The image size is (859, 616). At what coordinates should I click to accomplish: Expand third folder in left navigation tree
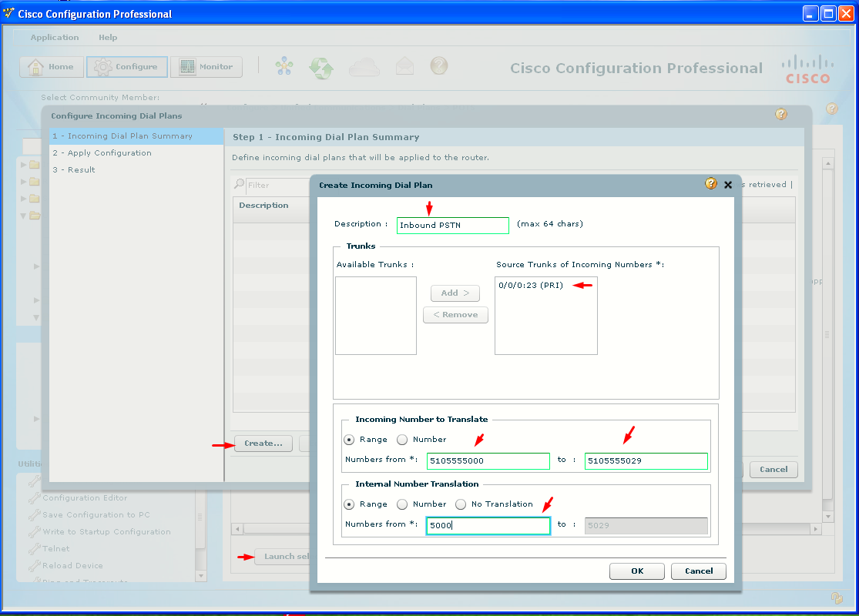point(24,198)
